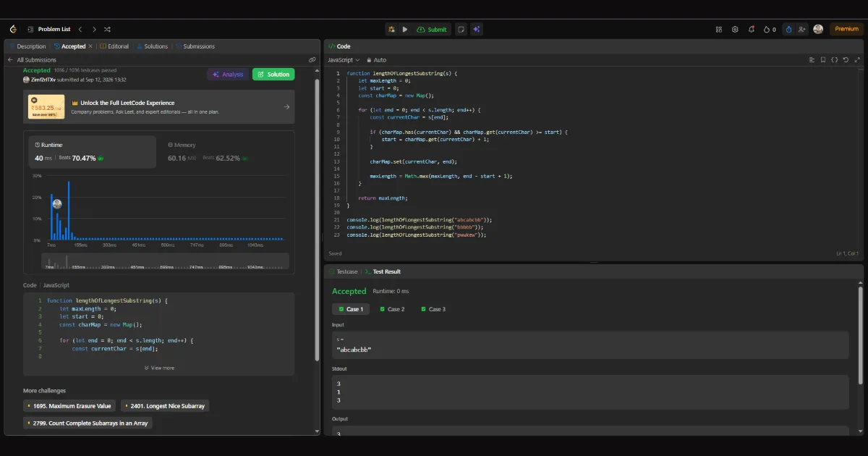
Task: Expand code with View more
Action: (x=159, y=368)
